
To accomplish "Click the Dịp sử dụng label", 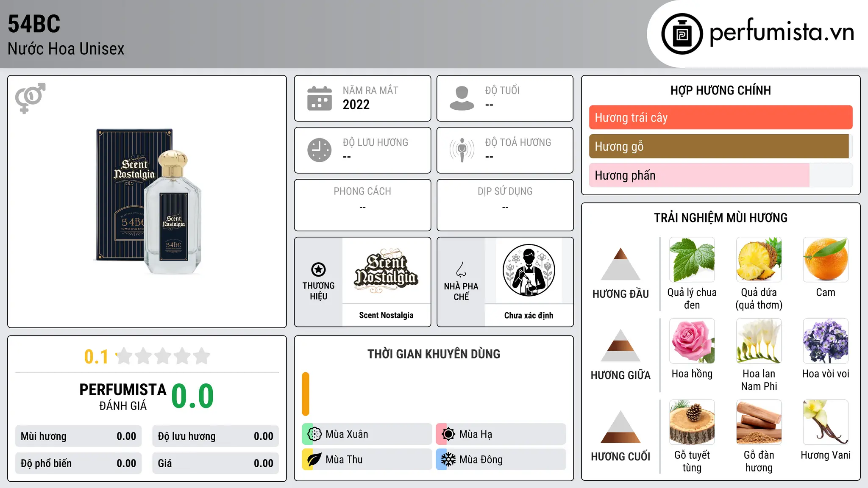I will (x=505, y=191).
